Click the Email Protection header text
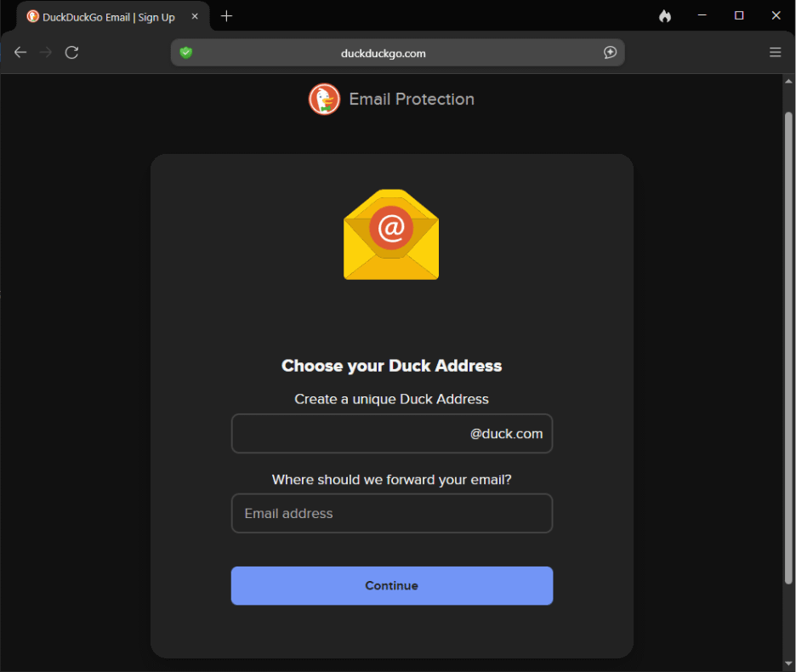The width and height of the screenshot is (796, 672). click(x=412, y=99)
